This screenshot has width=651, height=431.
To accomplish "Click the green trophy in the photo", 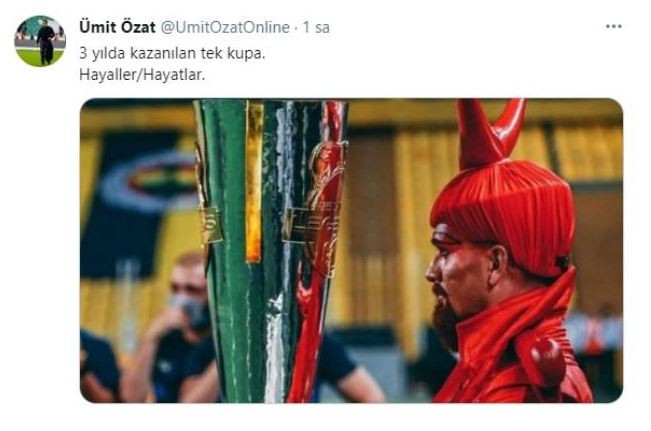I will click(x=270, y=250).
